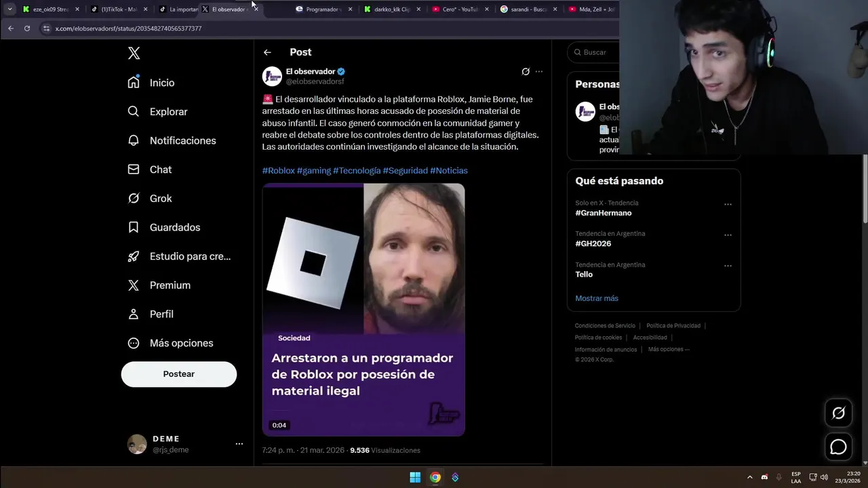Open the #GranHermano trend
The width and height of the screenshot is (868, 488).
pos(604,213)
